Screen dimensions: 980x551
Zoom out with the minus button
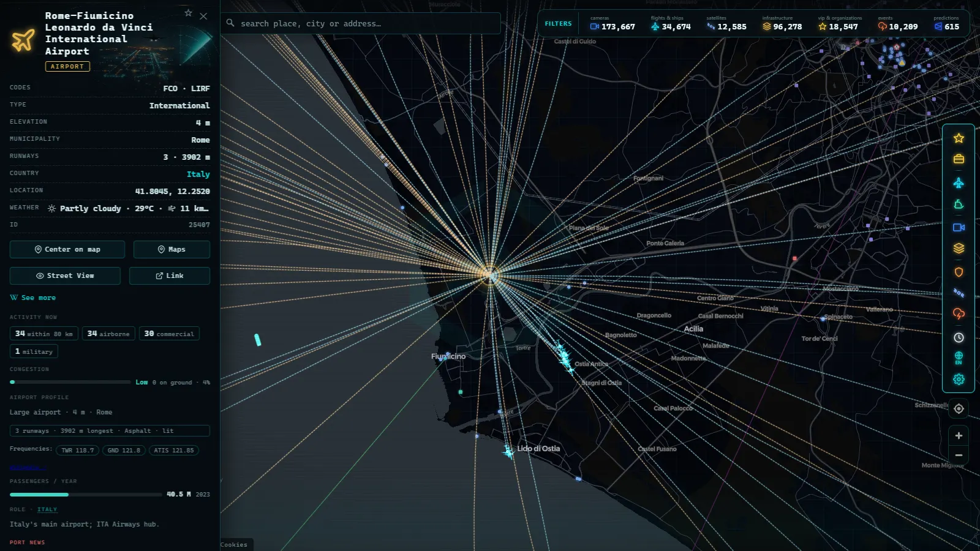click(959, 455)
